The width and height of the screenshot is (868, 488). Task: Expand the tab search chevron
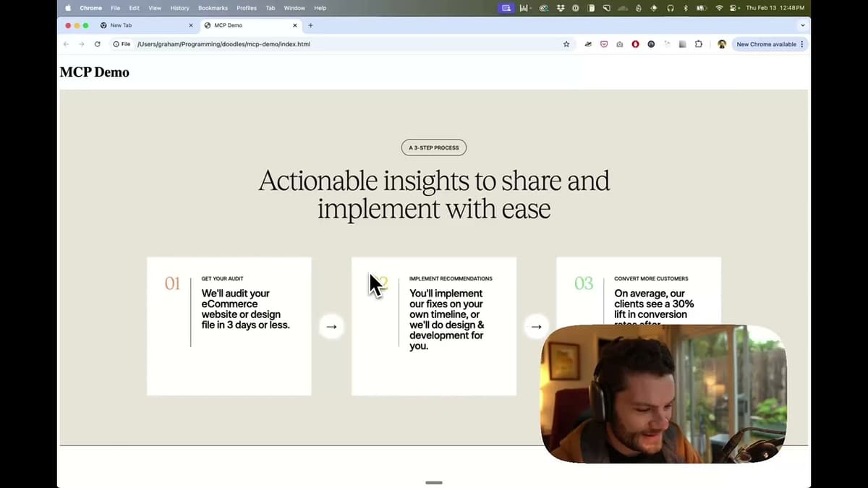tap(802, 25)
